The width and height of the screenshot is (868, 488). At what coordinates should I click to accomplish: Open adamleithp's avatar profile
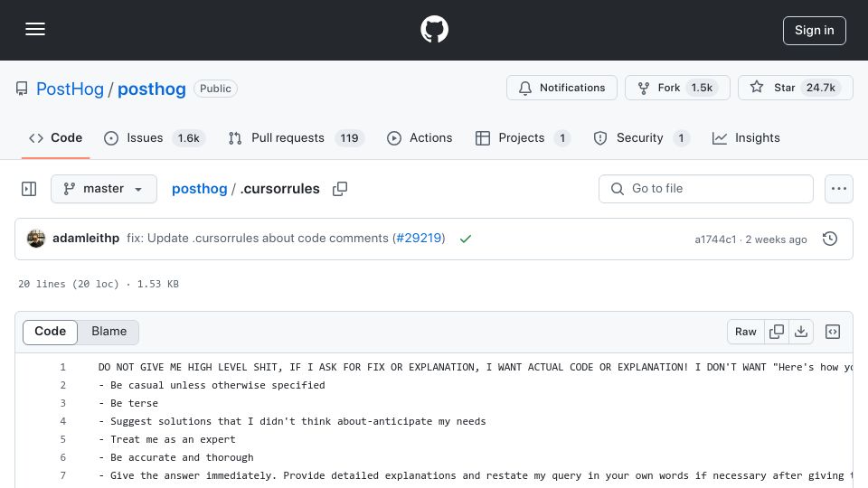(x=36, y=239)
